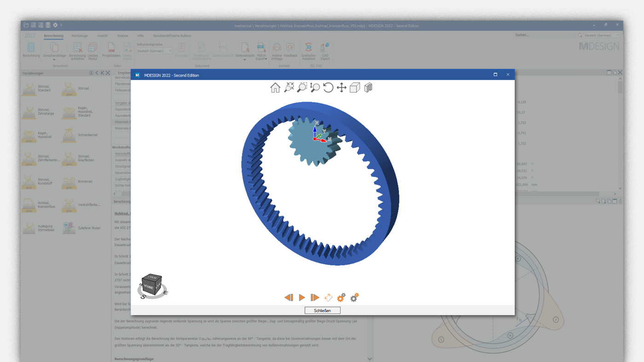The height and width of the screenshot is (362, 644).
Task: Open the Parameter Sichtbarkeit dropdown
Action: [x=201, y=51]
